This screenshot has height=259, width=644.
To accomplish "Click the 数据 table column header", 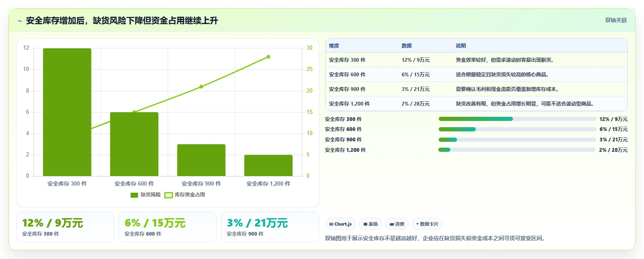I will click(x=407, y=46).
